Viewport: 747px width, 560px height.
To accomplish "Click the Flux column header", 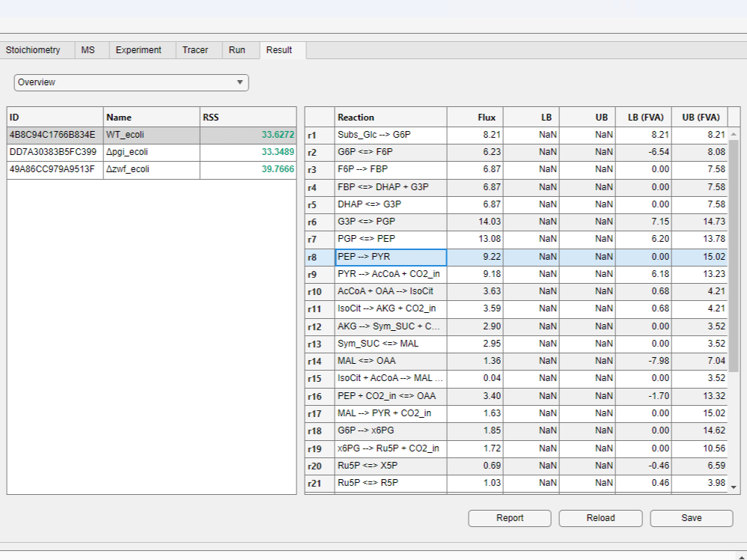I will [475, 118].
